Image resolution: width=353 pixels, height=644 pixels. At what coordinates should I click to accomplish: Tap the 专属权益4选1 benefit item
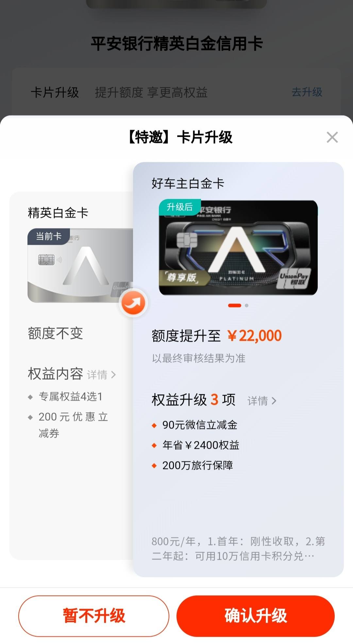(65, 397)
